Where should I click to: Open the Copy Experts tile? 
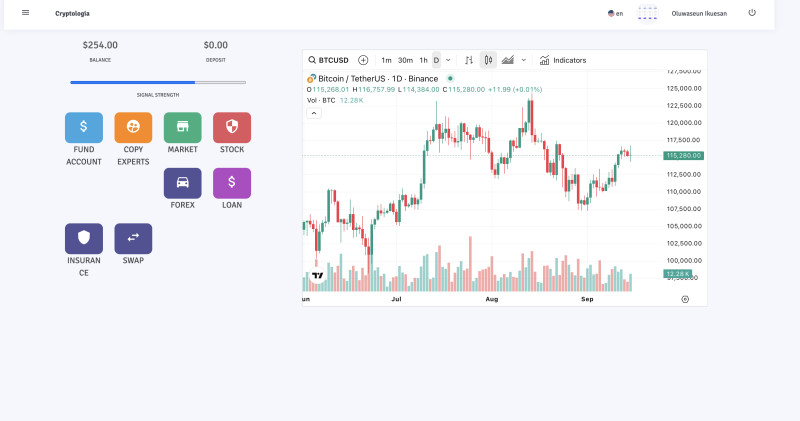133,127
